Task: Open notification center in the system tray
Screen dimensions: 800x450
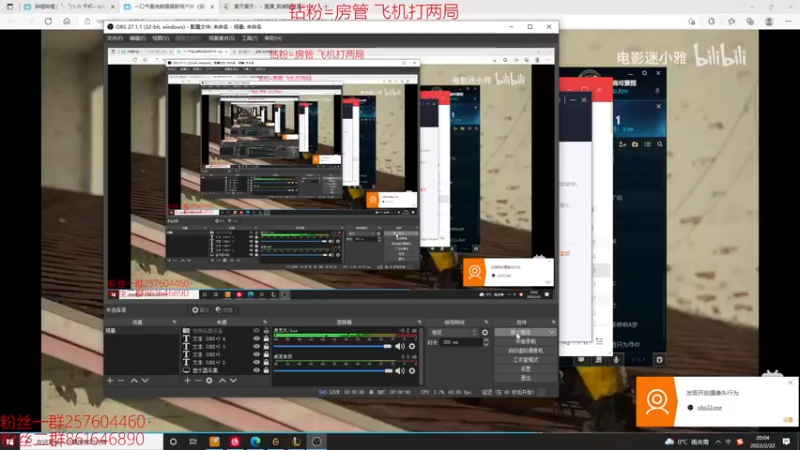Action: tap(786, 442)
